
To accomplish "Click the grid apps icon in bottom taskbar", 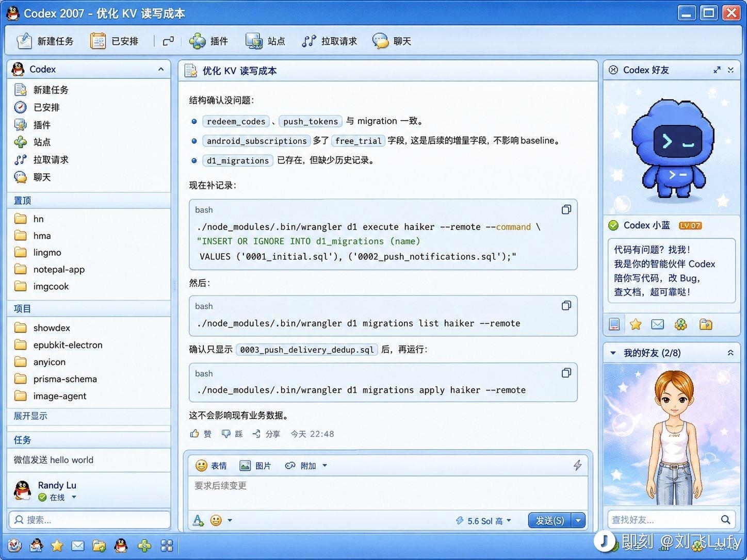I will tap(167, 546).
